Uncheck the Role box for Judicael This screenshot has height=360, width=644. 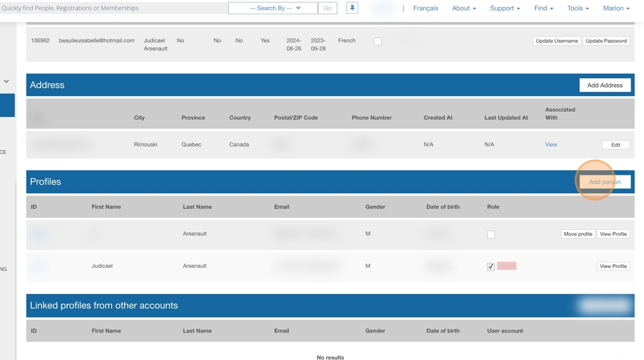tap(490, 267)
